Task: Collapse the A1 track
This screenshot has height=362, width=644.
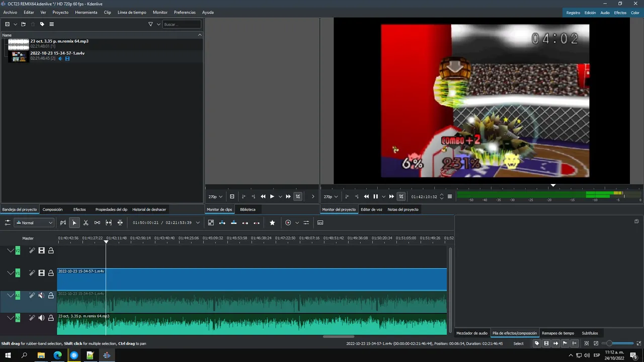Action: click(x=11, y=296)
